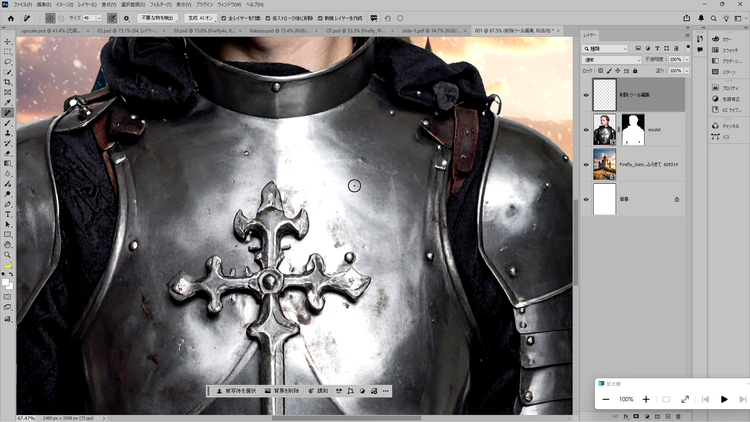Click the 被写体を選択 button in contextual bar
Image resolution: width=750 pixels, height=422 pixels.
pos(236,391)
